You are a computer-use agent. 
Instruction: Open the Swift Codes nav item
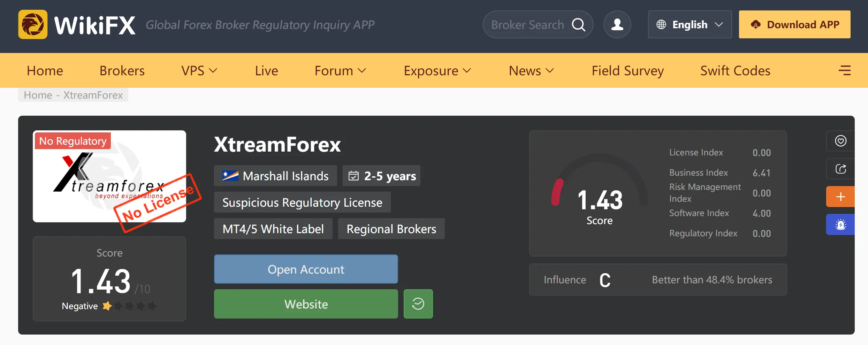pyautogui.click(x=736, y=71)
